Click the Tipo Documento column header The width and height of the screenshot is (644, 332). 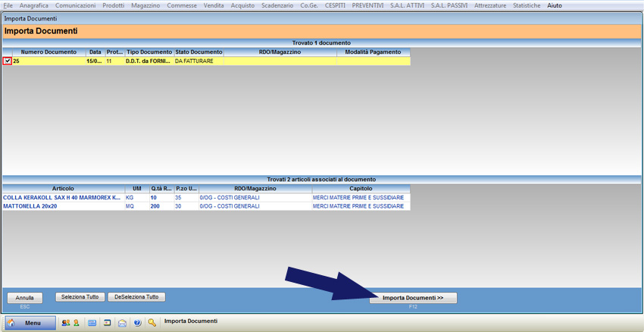(x=148, y=52)
